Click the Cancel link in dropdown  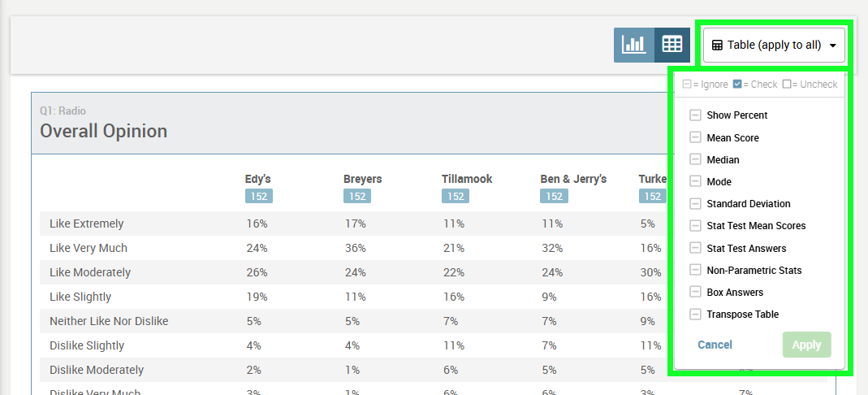(715, 345)
